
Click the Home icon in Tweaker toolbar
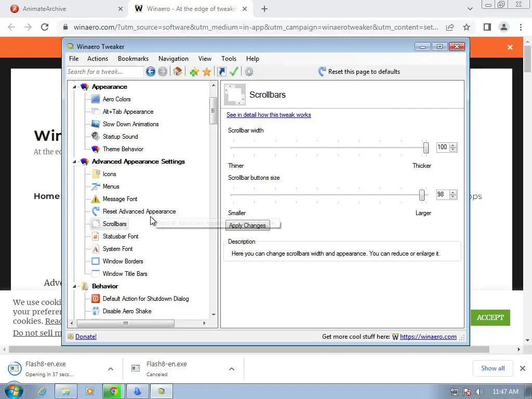178,72
